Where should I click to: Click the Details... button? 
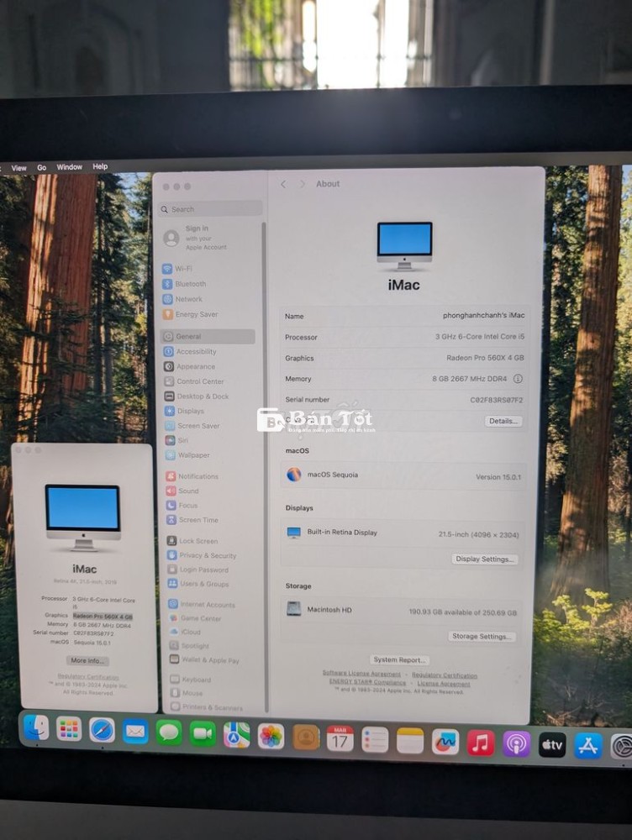(503, 421)
